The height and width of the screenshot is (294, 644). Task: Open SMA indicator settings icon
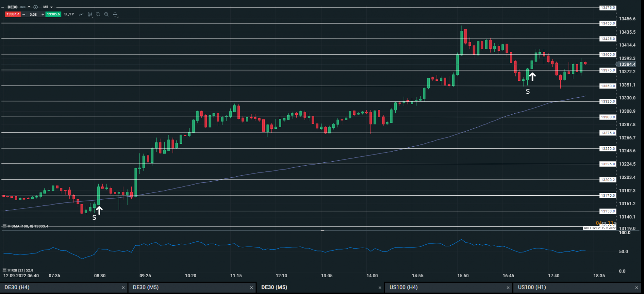tap(4, 226)
